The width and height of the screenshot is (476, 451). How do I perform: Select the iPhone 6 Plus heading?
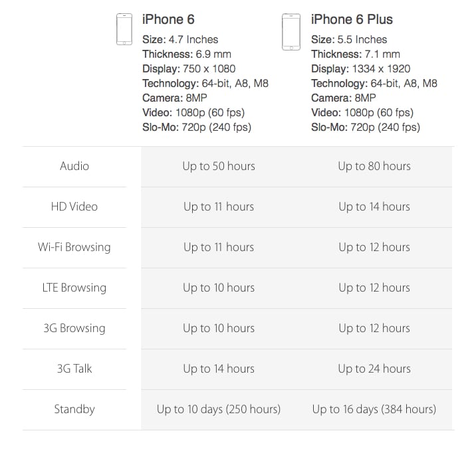pyautogui.click(x=352, y=19)
